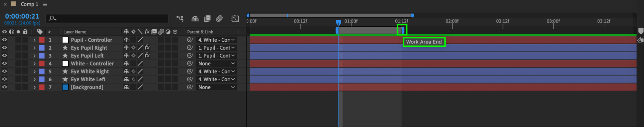Select the Comp 1 tab
Screen dimensions: 644x127
[29, 4]
